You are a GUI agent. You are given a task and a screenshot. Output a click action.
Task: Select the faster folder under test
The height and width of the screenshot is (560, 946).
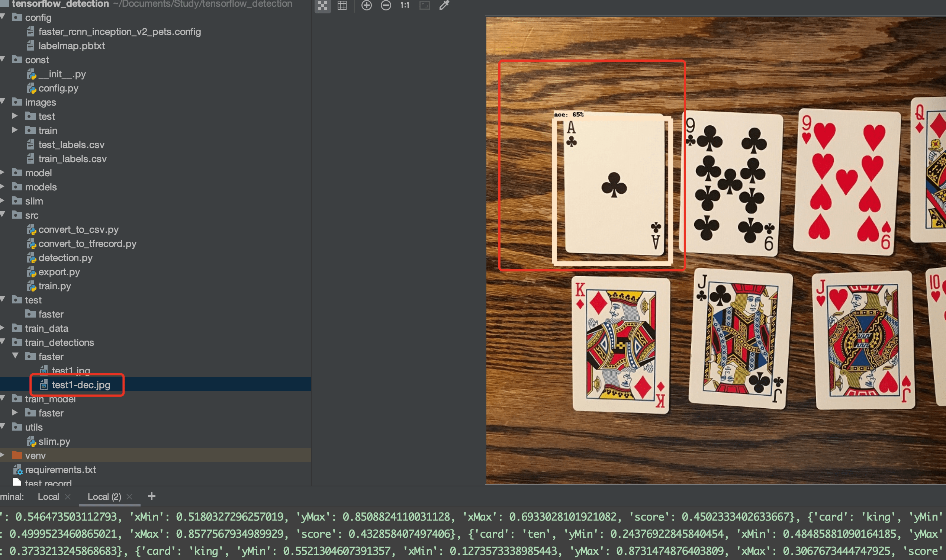point(51,314)
